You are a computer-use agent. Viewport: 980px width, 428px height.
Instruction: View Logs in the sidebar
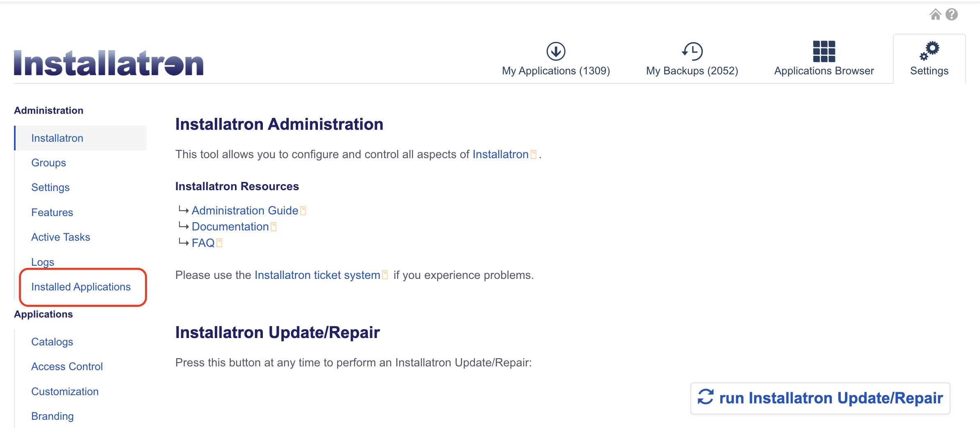[x=43, y=262]
